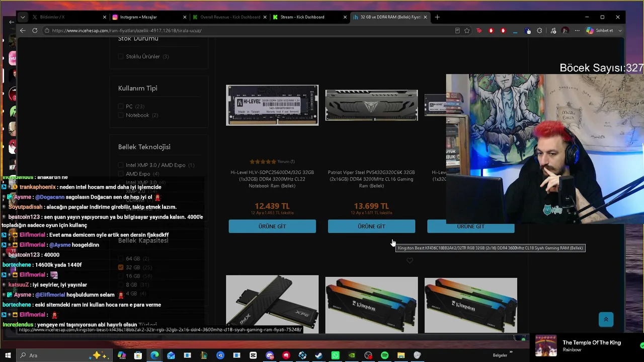
Task: Enable the AMD Expo memory filter
Action: [121, 174]
